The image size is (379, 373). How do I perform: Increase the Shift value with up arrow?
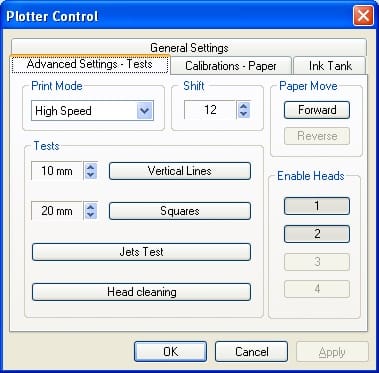(x=244, y=106)
